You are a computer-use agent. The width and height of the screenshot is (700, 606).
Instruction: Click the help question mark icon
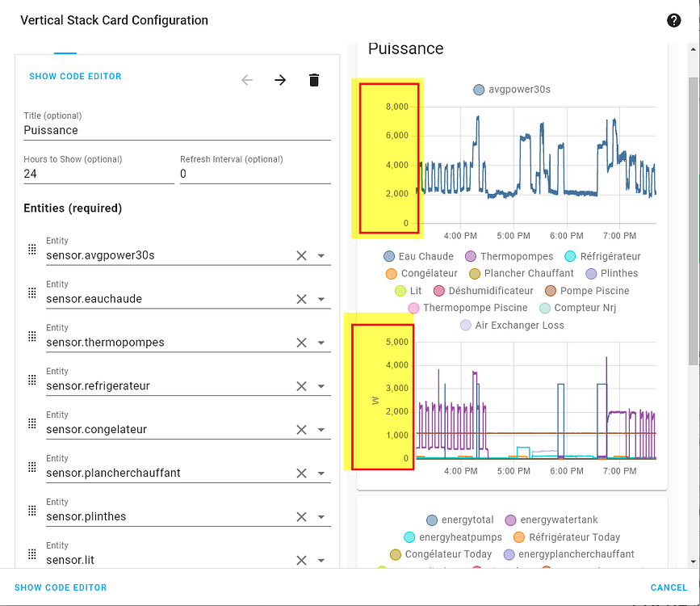click(x=674, y=19)
